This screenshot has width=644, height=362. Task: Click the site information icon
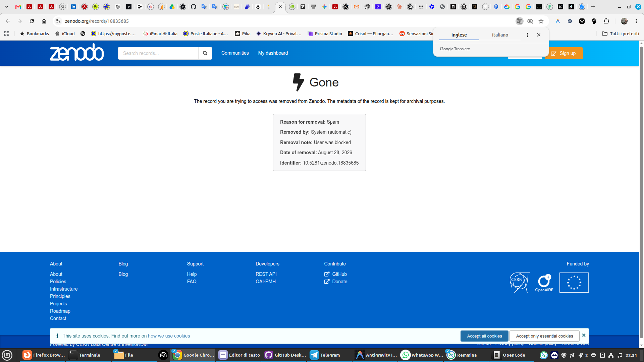tap(58, 21)
